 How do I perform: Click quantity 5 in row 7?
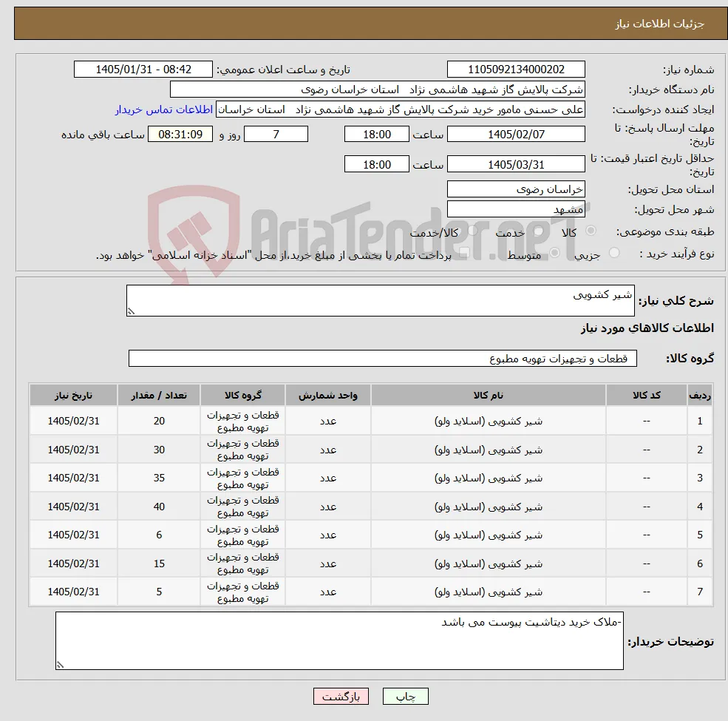159,592
